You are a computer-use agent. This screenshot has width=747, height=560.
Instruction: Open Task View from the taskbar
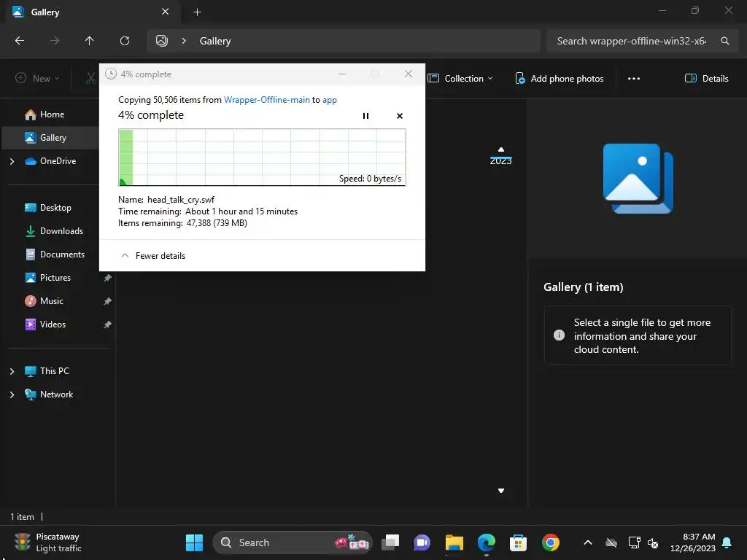pos(391,542)
